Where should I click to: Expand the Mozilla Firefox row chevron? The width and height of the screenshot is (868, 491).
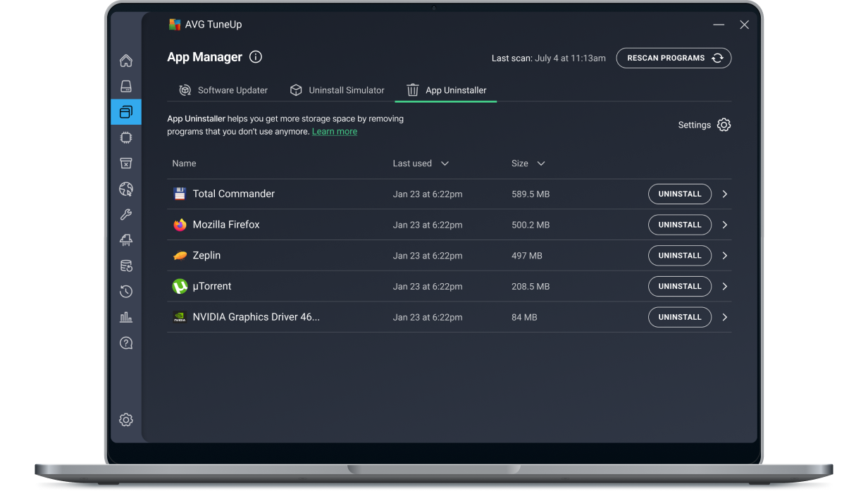[x=725, y=225]
